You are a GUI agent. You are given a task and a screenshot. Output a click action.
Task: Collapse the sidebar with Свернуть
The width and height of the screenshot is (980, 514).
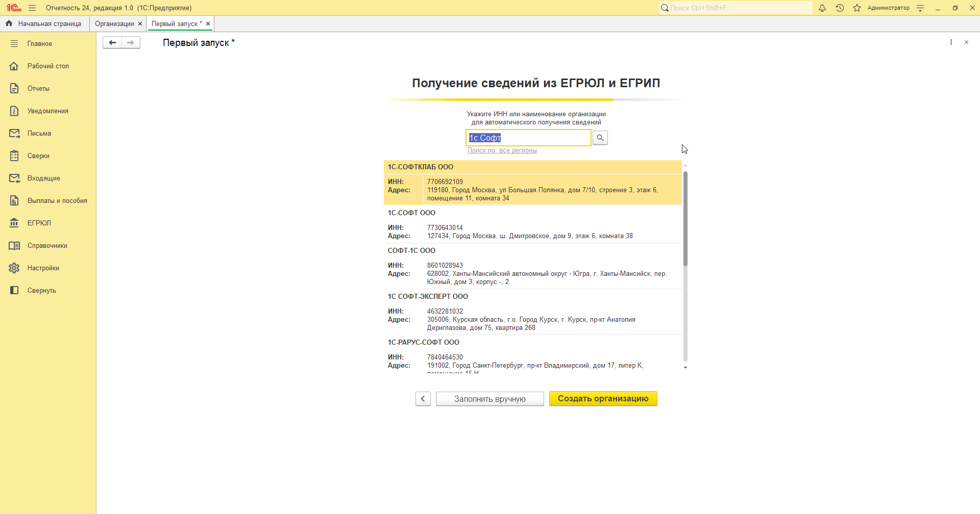(48, 290)
